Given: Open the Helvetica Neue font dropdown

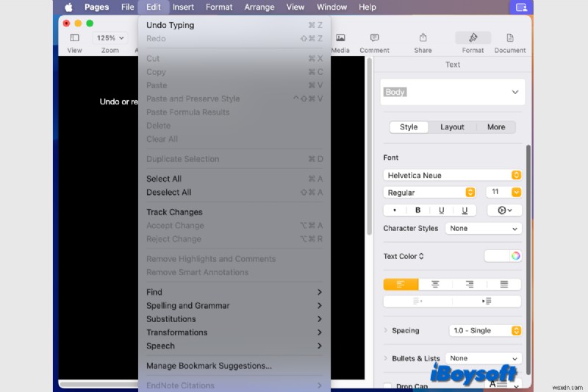Looking at the screenshot, I should click(452, 175).
